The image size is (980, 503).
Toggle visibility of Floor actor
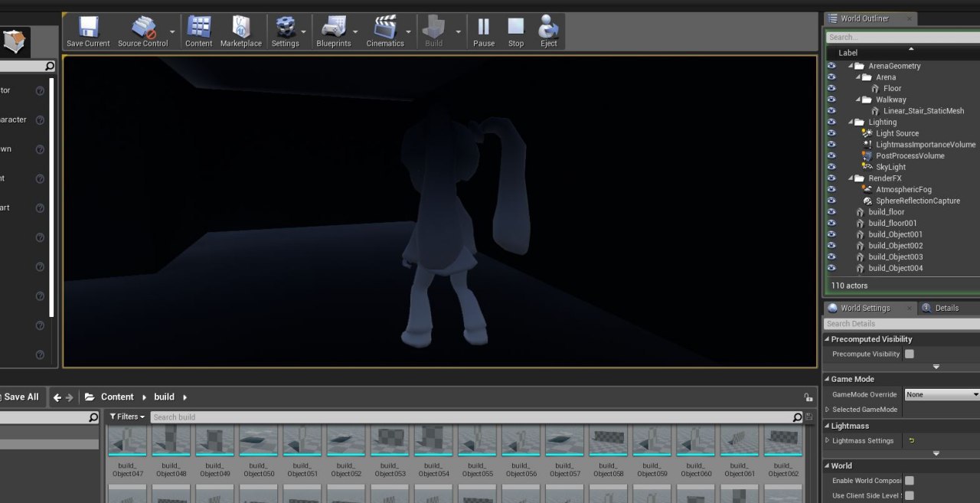pyautogui.click(x=831, y=88)
